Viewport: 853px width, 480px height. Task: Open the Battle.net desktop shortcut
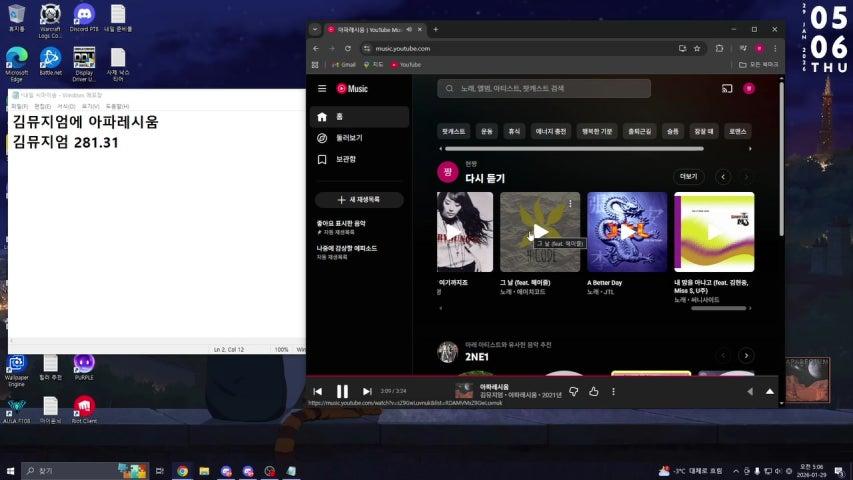(x=50, y=61)
